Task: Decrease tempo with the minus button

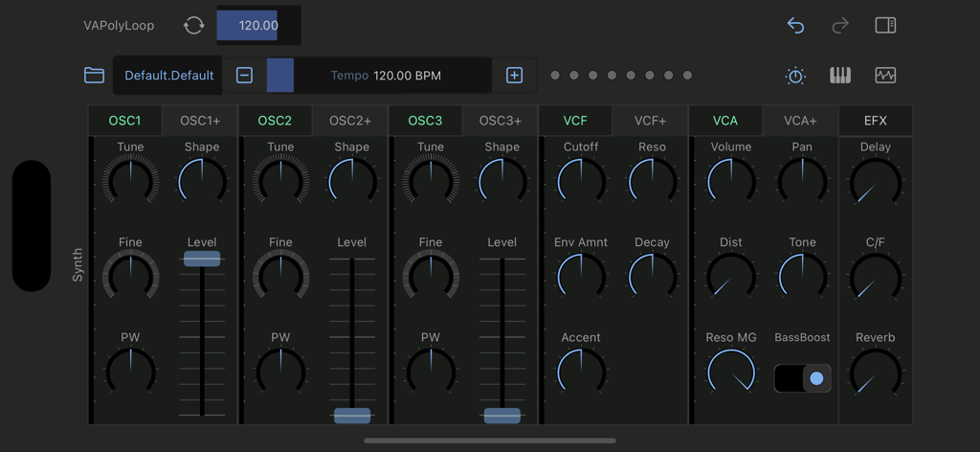Action: (x=245, y=76)
